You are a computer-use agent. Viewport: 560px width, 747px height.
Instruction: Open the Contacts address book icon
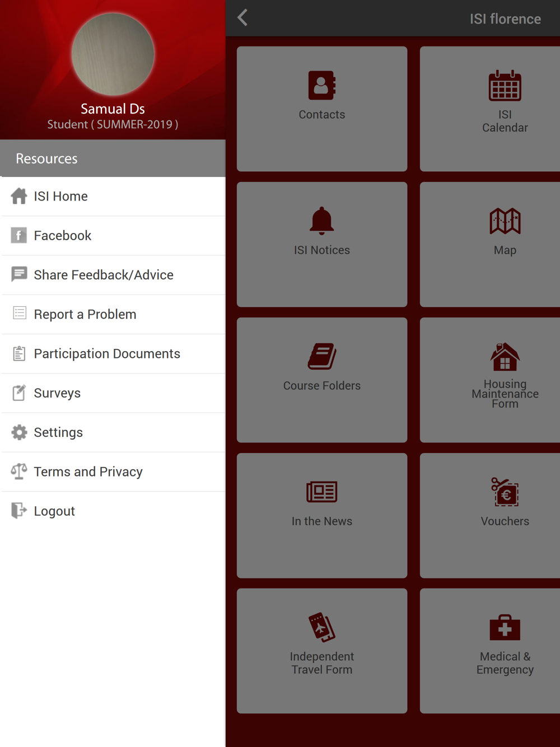(322, 85)
